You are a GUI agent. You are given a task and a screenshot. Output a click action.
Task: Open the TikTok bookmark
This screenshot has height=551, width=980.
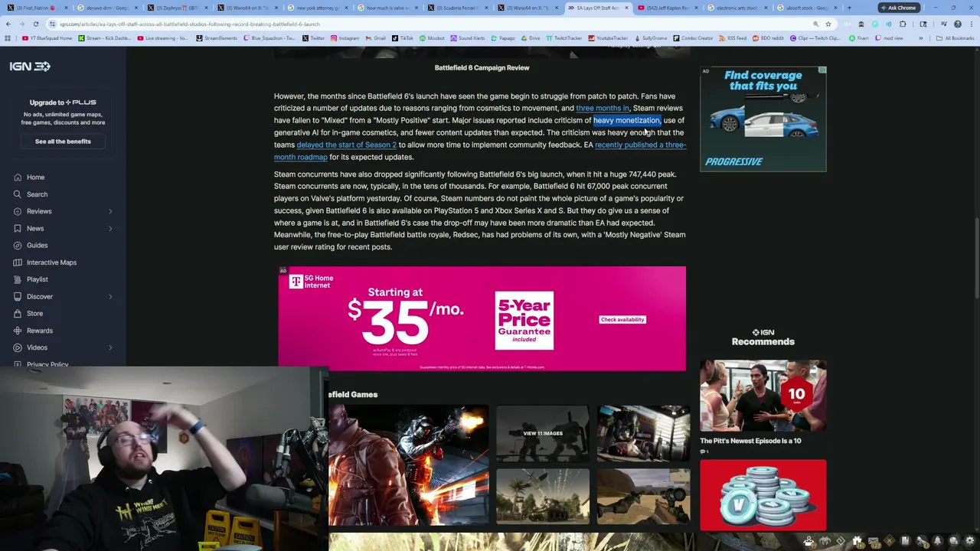(403, 37)
